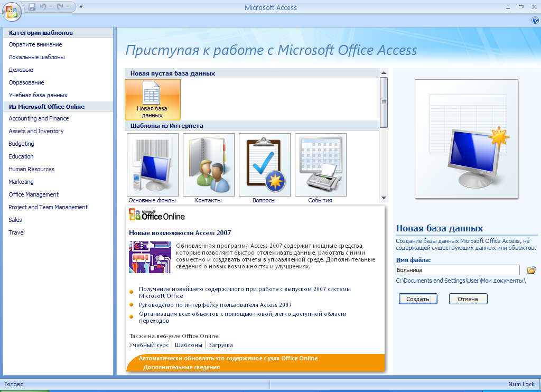The image size is (541, 392).
Task: Open Budgeting templates
Action: (x=21, y=144)
